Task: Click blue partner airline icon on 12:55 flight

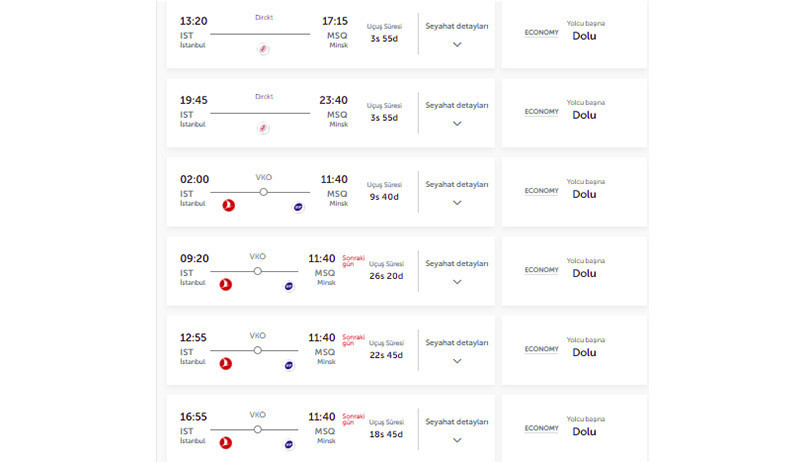Action: pos(289,365)
